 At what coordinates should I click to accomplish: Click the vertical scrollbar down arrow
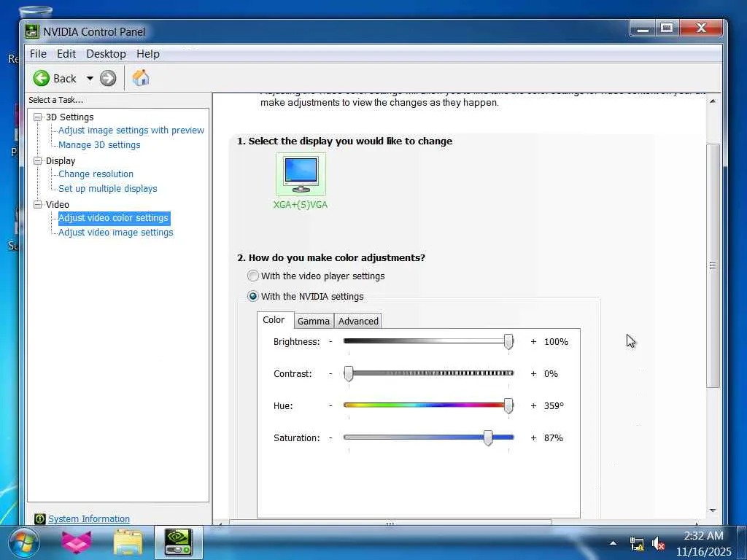(x=713, y=510)
